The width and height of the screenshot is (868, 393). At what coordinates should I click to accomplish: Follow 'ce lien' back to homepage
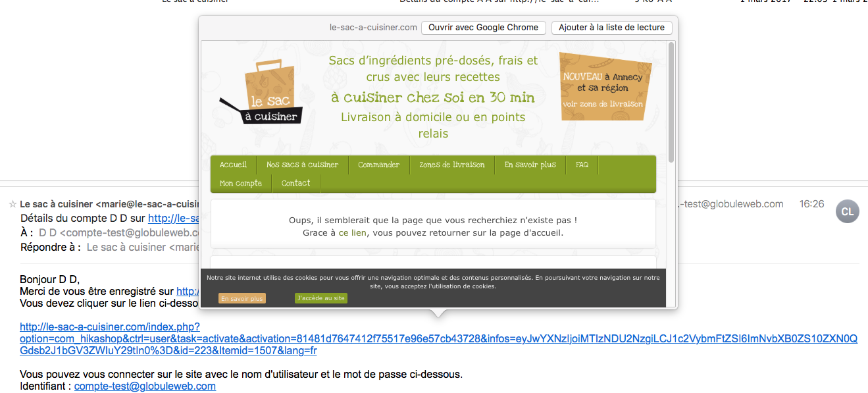(x=353, y=233)
